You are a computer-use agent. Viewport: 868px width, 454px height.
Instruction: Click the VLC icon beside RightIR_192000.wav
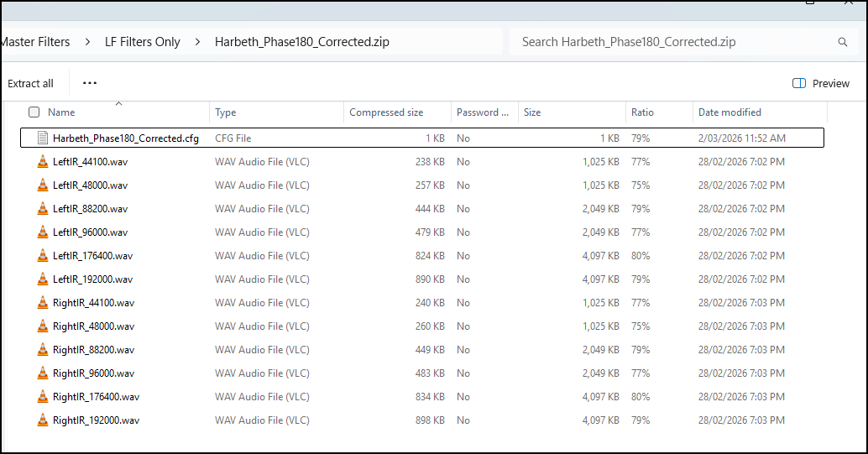[x=43, y=420]
